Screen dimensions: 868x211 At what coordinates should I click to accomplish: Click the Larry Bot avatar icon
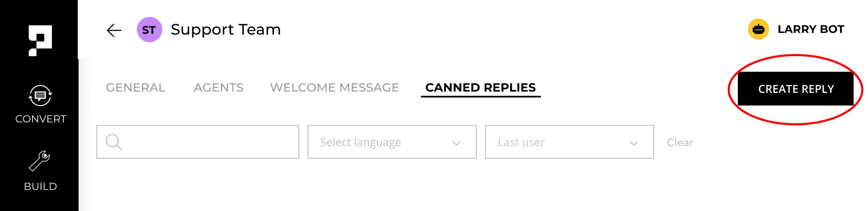point(758,29)
